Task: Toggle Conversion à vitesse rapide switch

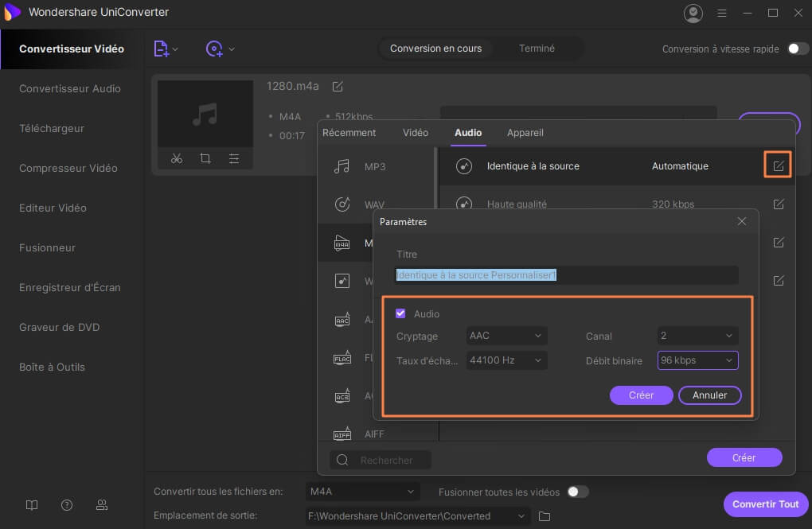Action: click(798, 49)
